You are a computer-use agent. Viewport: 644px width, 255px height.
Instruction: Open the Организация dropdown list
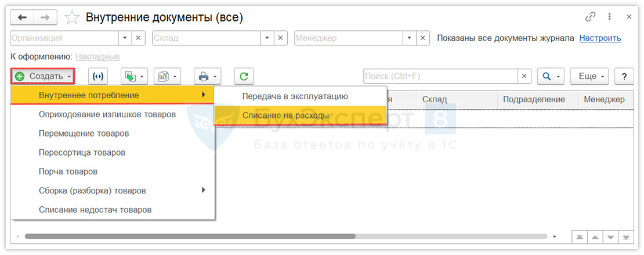125,38
